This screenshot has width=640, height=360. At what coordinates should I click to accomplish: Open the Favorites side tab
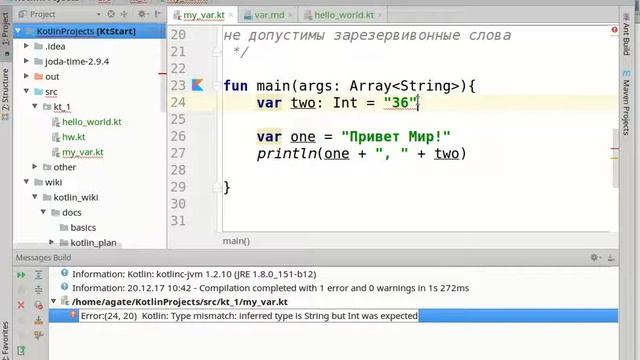6,341
